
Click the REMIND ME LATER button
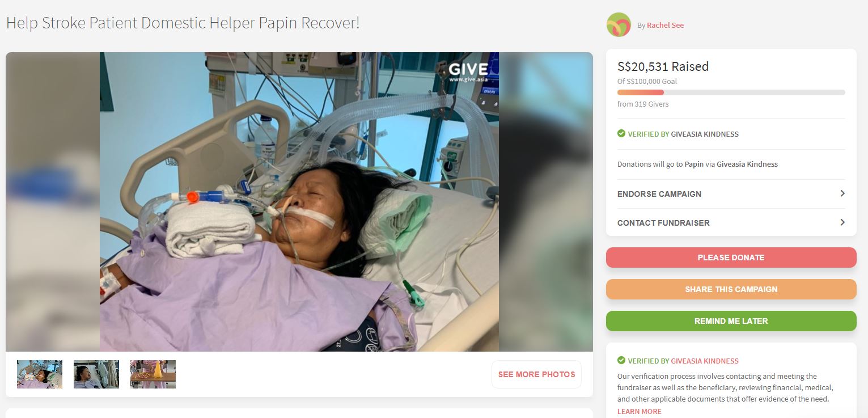click(x=731, y=321)
